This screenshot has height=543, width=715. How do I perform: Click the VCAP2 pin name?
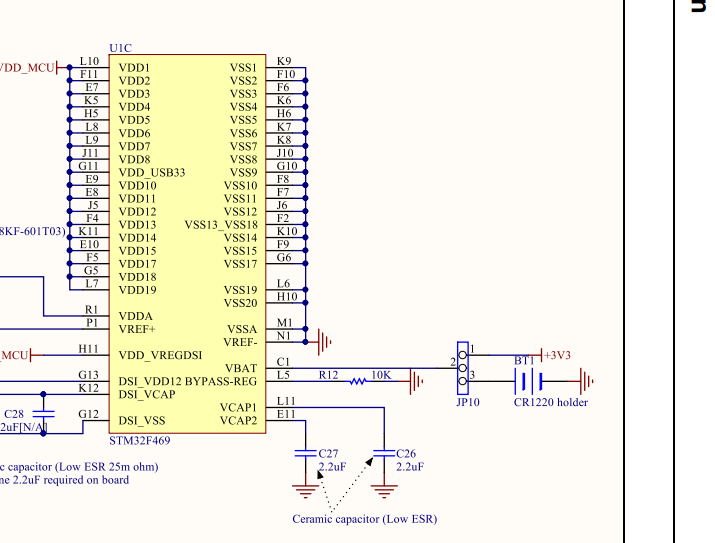coord(238,421)
